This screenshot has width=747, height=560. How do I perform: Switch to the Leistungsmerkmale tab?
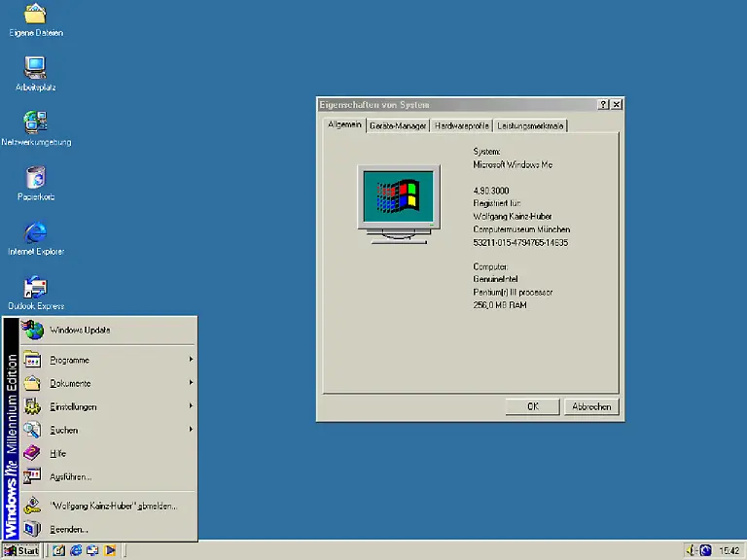point(530,125)
